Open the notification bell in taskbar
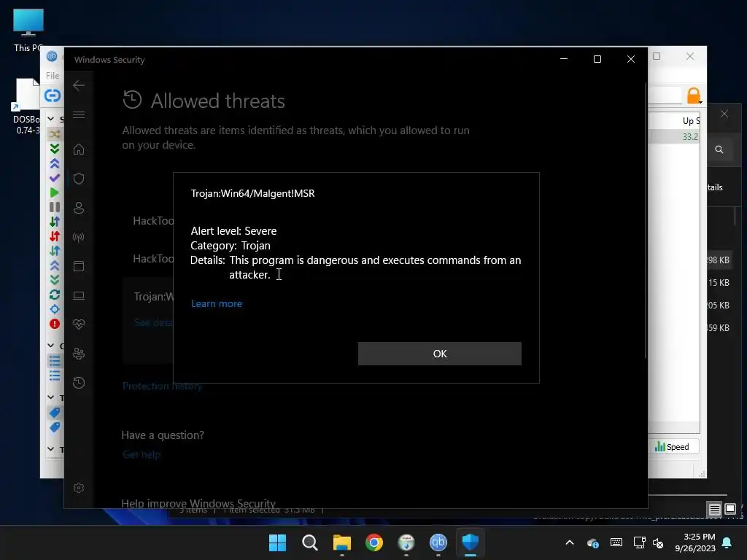Viewport: 747px width, 560px height. pos(727,542)
